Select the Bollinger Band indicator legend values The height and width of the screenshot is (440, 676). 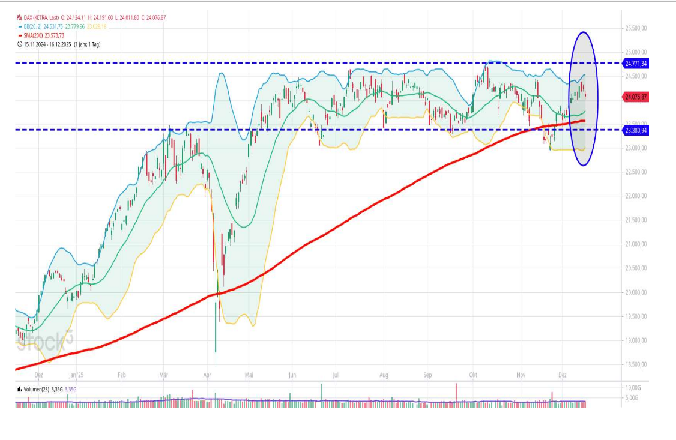click(x=65, y=27)
